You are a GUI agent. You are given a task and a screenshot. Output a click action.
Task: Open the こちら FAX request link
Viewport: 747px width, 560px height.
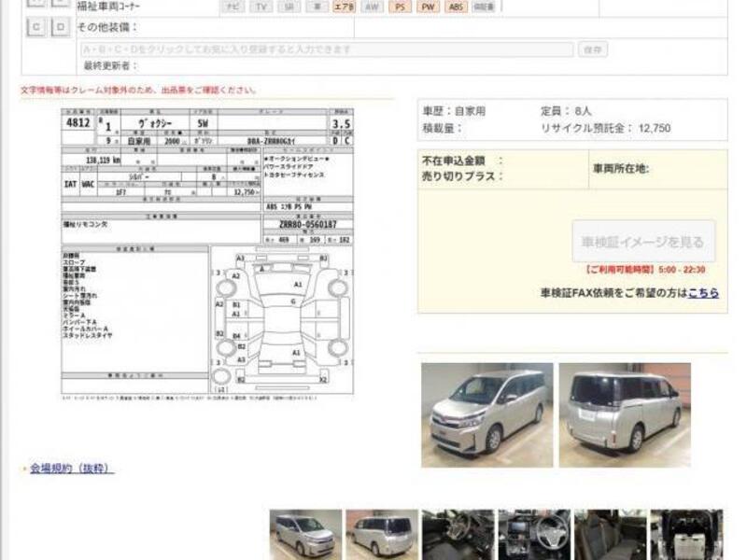click(703, 292)
